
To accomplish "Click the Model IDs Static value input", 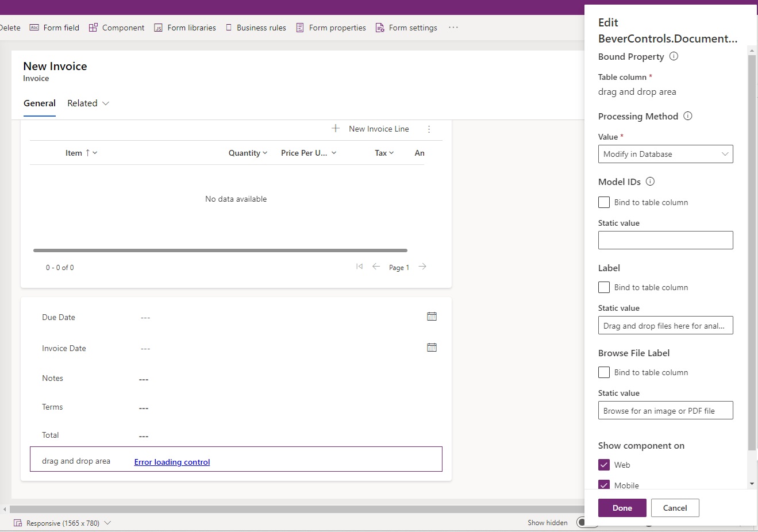I will coord(665,240).
